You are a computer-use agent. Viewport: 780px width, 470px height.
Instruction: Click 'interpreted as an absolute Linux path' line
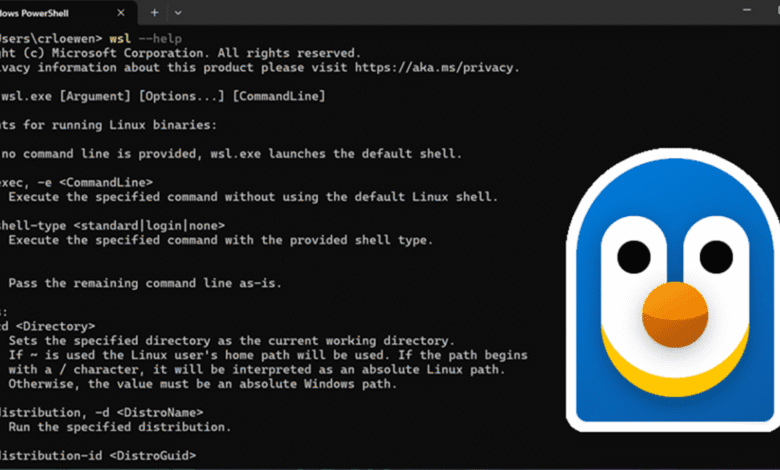[x=257, y=370]
